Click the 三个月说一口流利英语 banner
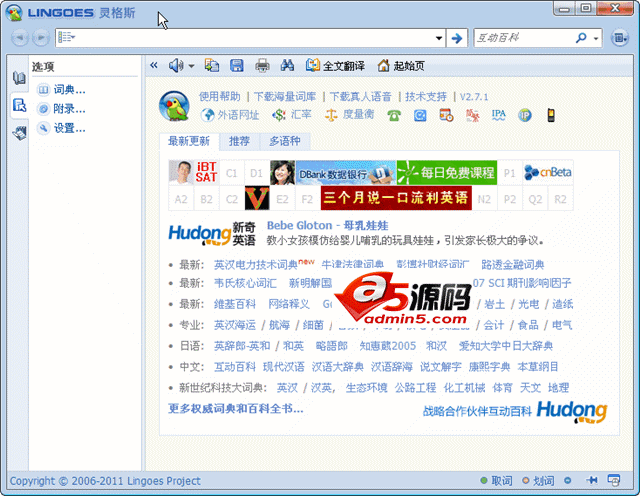 (396, 198)
